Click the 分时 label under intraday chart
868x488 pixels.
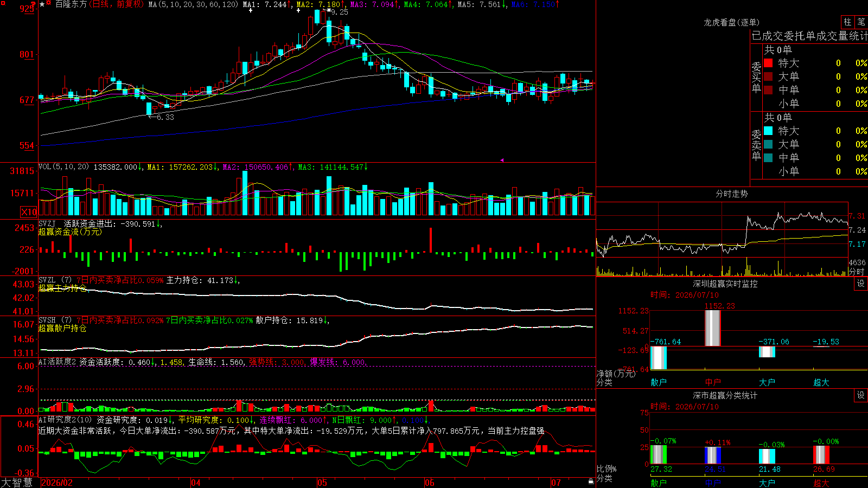click(857, 271)
